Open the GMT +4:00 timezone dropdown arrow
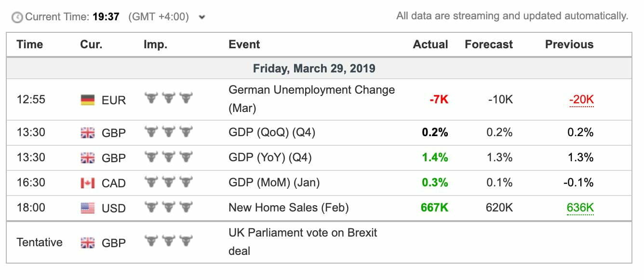 202,17
